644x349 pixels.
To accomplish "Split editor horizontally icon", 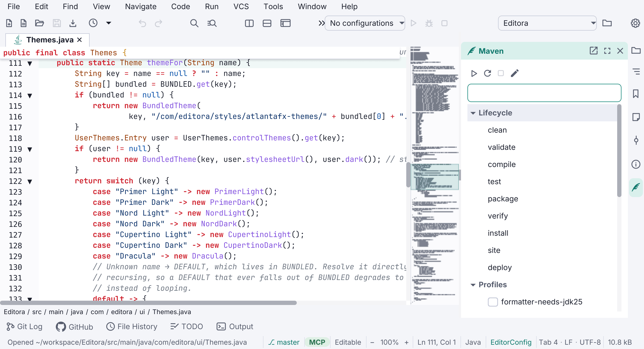I will click(x=267, y=23).
